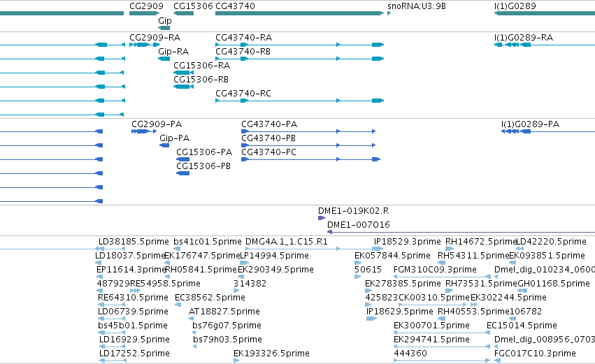This screenshot has width=595, height=364.
Task: Select transcript CG2909-RA
Action: [155, 38]
